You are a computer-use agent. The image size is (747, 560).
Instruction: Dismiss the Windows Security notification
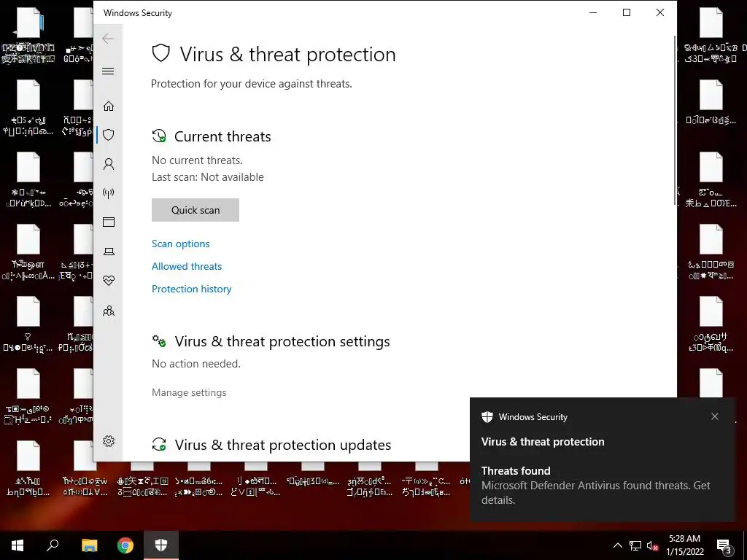pos(715,416)
